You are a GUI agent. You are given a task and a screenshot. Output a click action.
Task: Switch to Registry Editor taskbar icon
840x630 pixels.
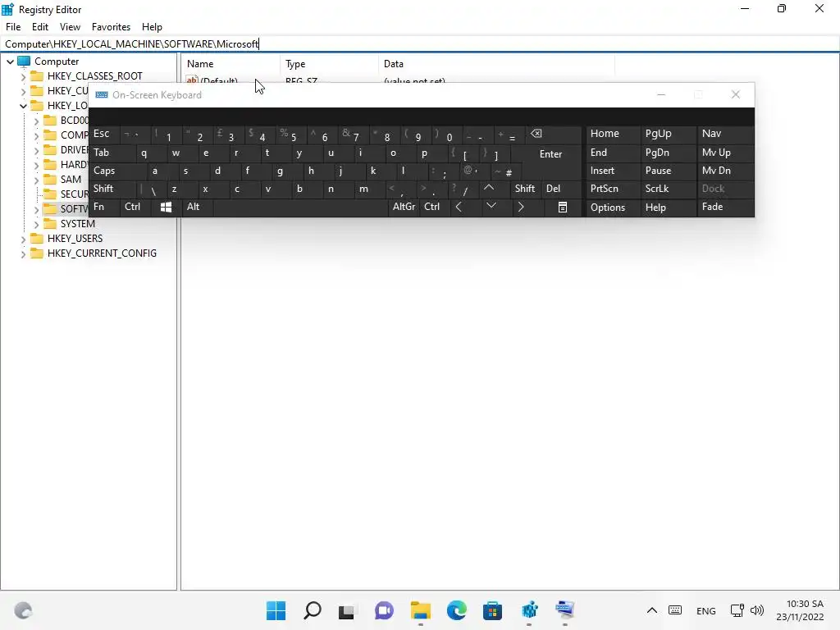529,610
